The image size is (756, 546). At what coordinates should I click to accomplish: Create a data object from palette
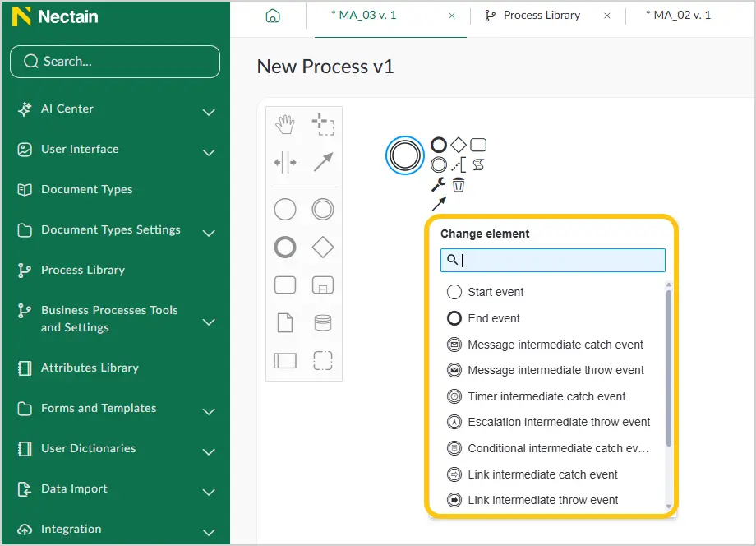coord(285,322)
